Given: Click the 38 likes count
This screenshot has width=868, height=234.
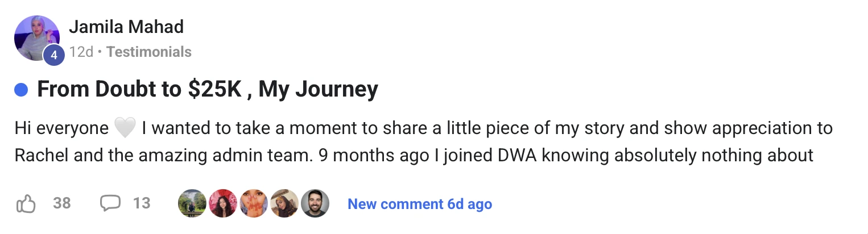Looking at the screenshot, I should point(61,203).
